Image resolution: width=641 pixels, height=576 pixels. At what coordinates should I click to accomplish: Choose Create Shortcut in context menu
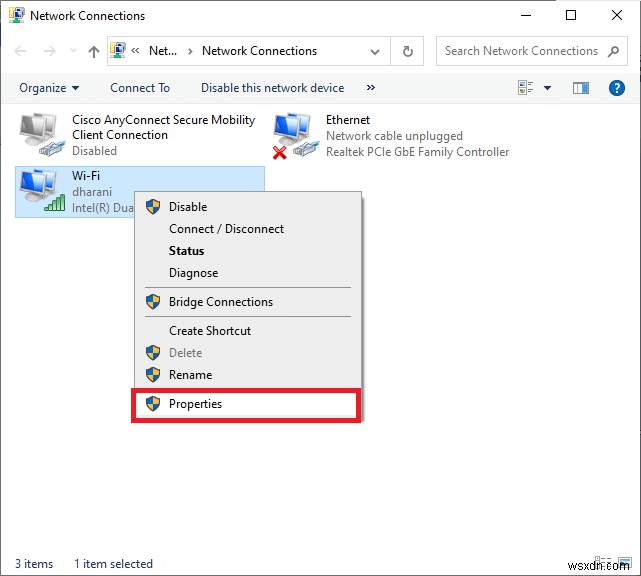[x=248, y=331]
